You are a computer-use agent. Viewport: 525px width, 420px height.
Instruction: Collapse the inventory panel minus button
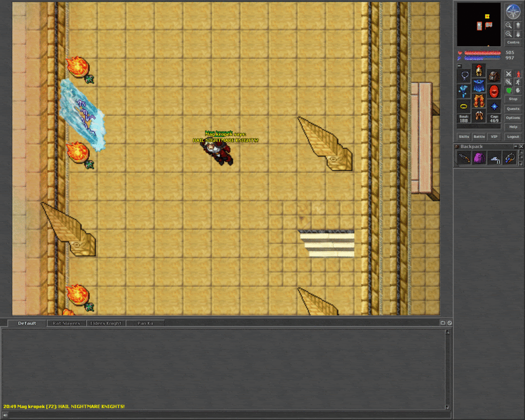pyautogui.click(x=459, y=66)
